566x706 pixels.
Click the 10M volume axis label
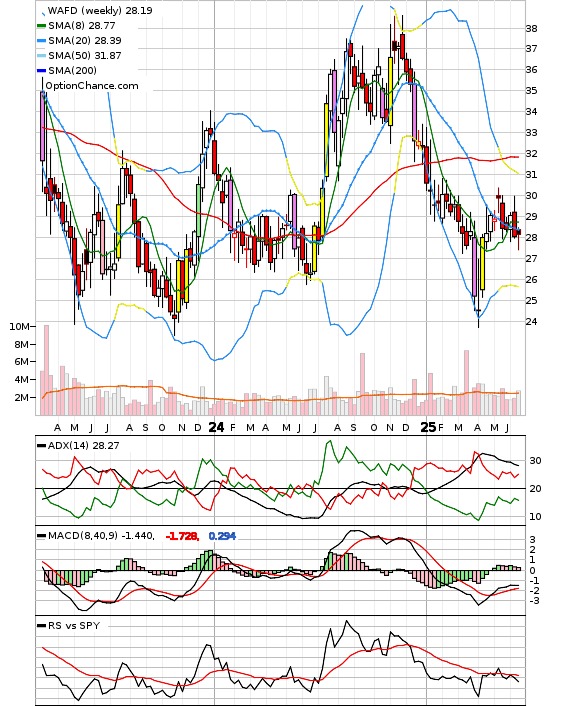point(19,326)
